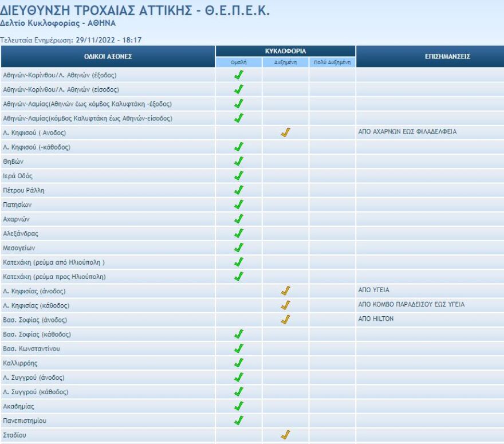This screenshot has width=504, height=444.
Task: Click the ΚΥΚΛΟΦΟΡΙΑ header bar
Action: click(286, 50)
